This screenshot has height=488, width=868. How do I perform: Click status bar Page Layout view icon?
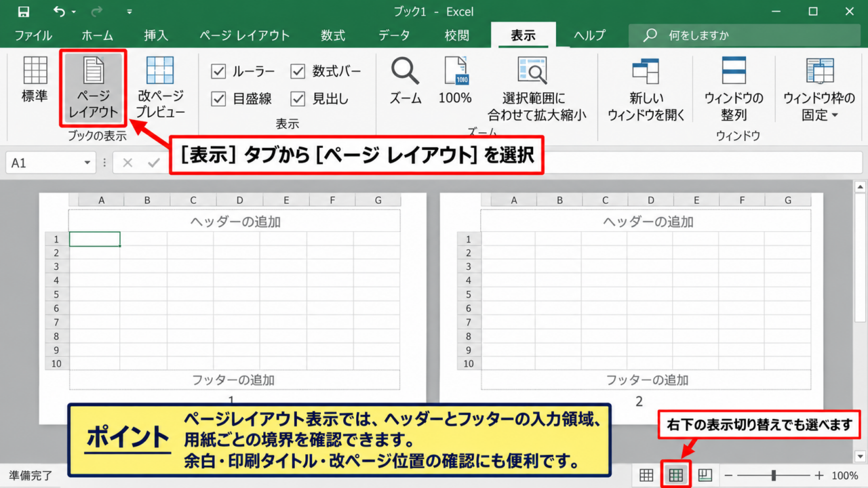675,475
